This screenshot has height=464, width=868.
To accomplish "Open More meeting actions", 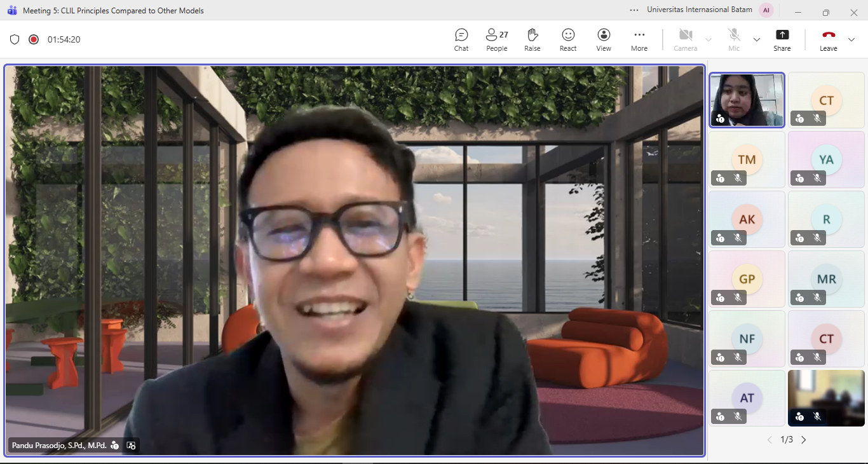I will pos(639,39).
